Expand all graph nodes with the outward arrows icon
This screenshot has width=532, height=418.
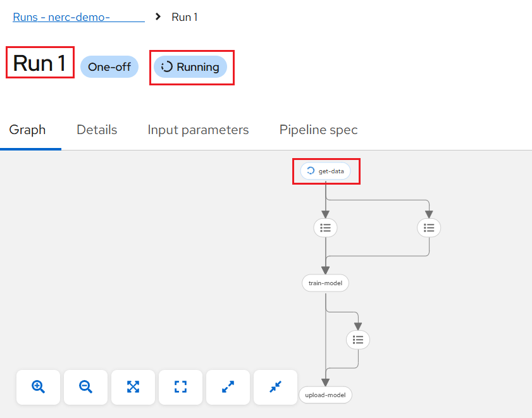pos(228,387)
